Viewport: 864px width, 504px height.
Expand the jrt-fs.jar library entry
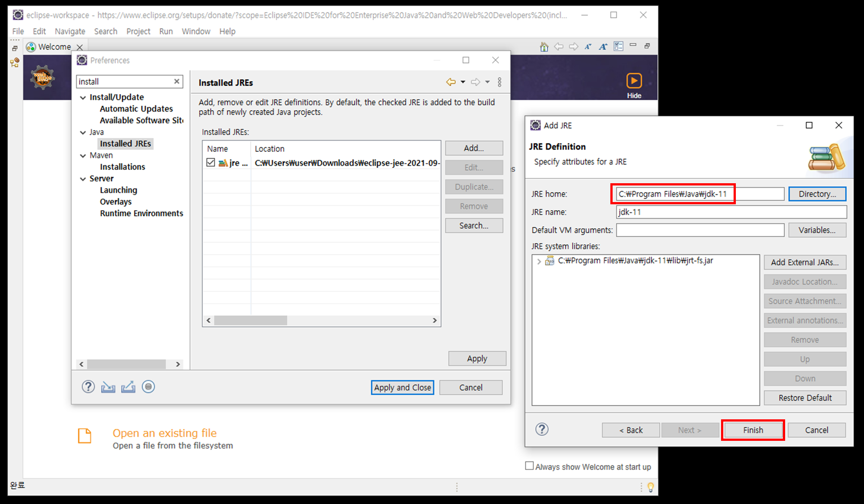(539, 261)
